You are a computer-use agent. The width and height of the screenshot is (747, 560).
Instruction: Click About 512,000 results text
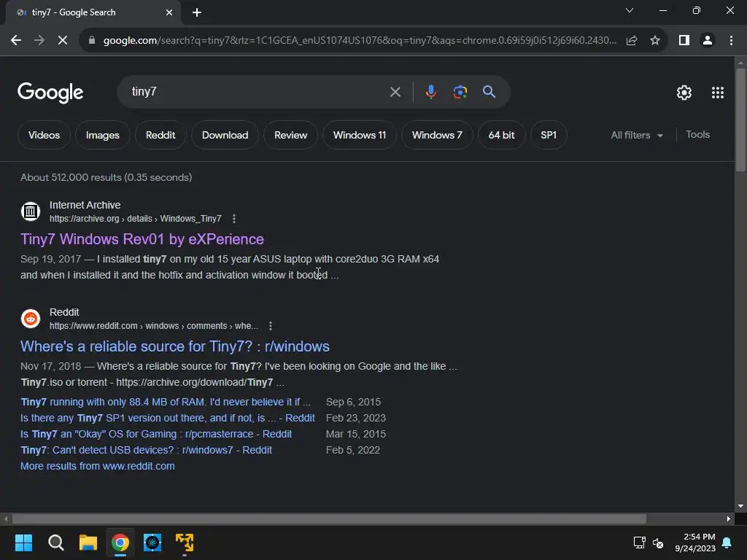click(107, 177)
